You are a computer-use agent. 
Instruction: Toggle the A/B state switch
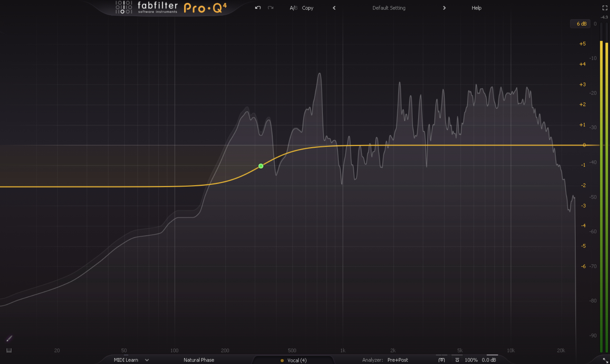[x=293, y=8]
